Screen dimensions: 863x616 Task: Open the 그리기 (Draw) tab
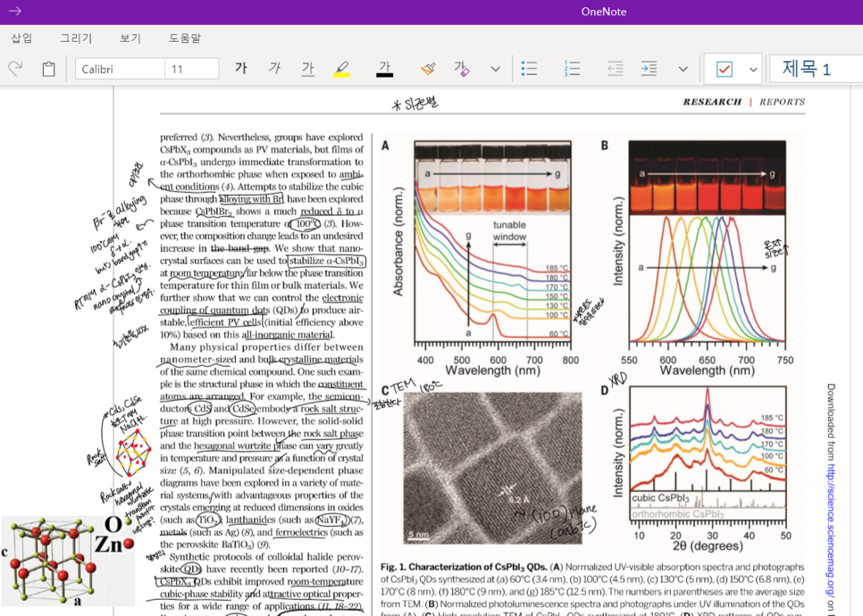tap(76, 38)
